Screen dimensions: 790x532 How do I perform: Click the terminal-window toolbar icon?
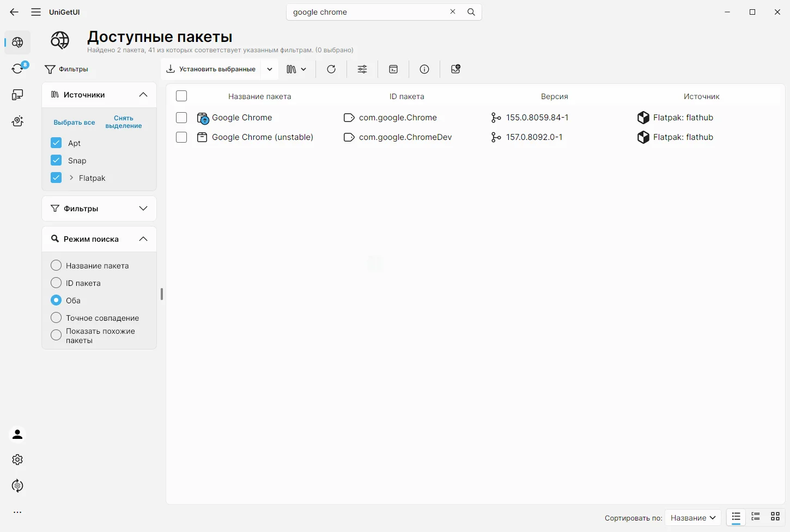tap(393, 69)
